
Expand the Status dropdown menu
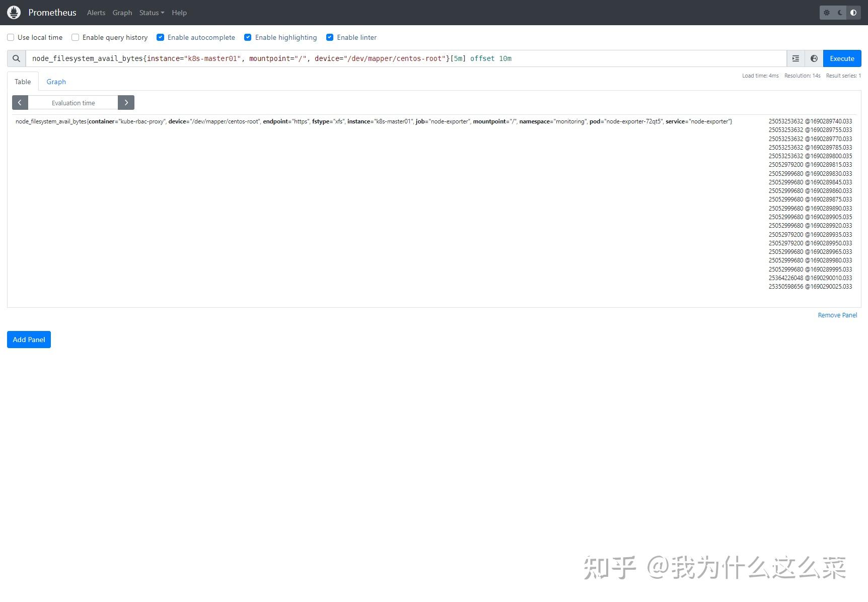coord(152,13)
